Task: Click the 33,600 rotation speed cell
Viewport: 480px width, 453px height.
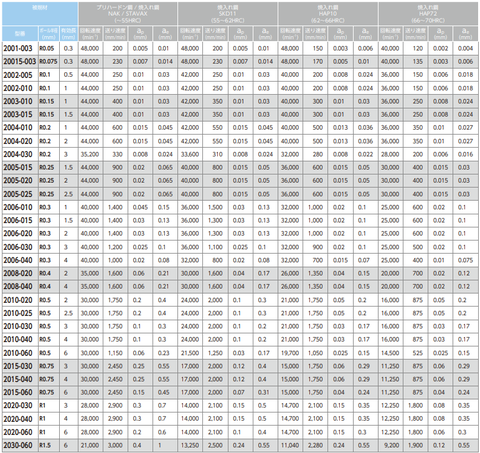Action: tap(191, 154)
